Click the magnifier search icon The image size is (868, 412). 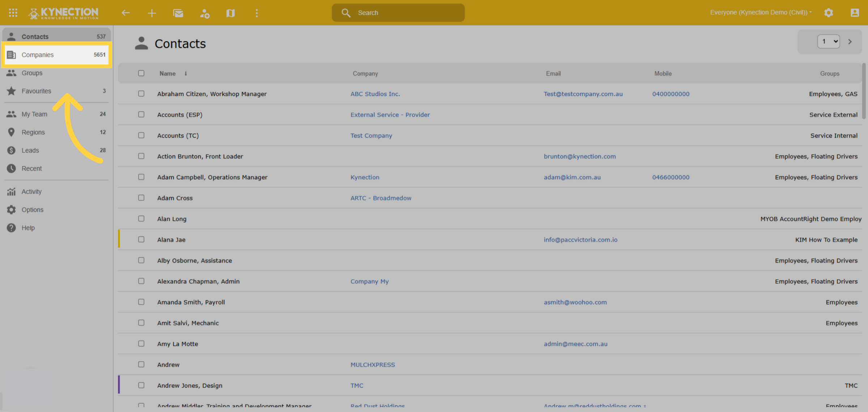coord(346,13)
